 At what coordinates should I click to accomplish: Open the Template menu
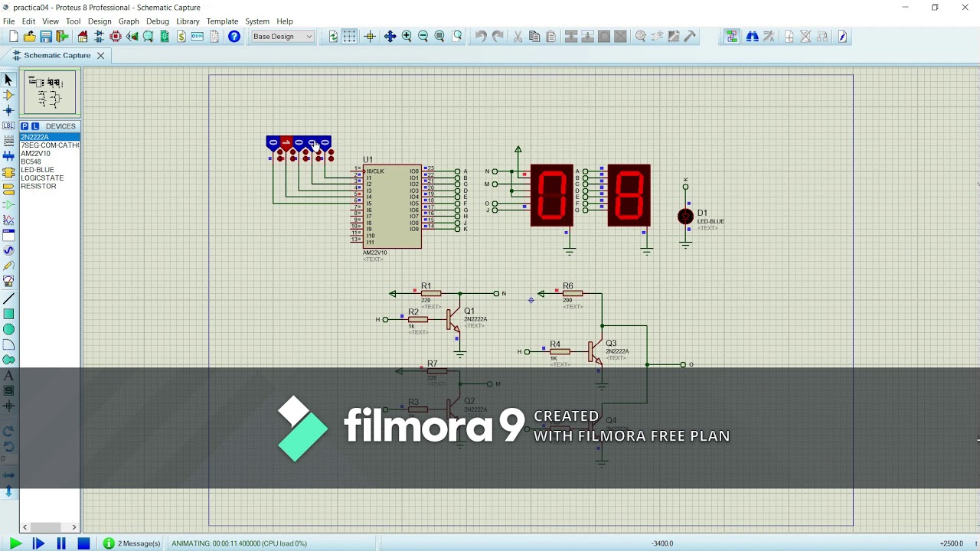coord(222,21)
